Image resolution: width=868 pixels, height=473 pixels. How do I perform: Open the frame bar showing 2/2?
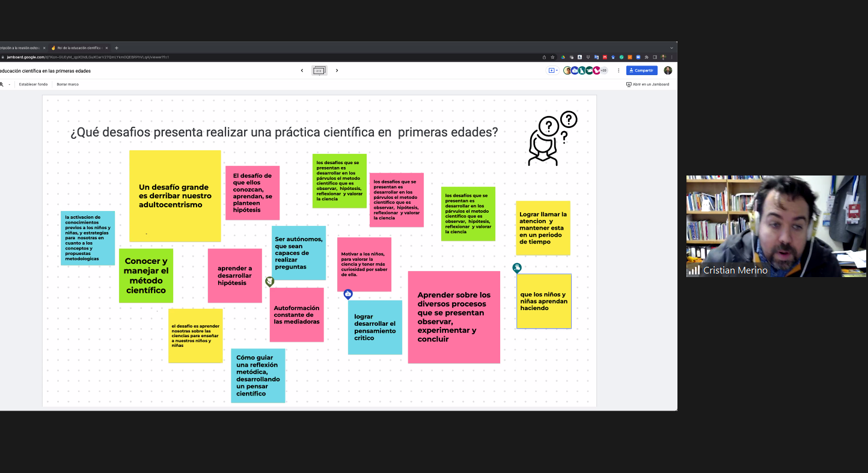point(319,70)
